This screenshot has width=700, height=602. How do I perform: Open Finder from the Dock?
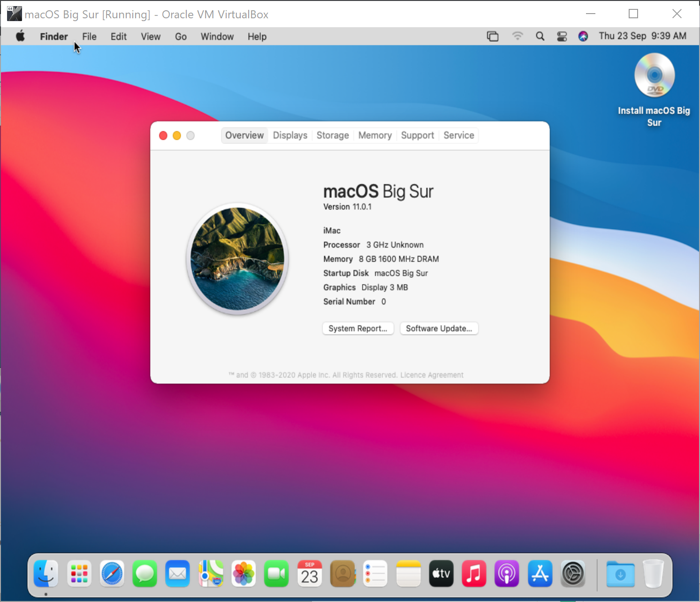46,573
